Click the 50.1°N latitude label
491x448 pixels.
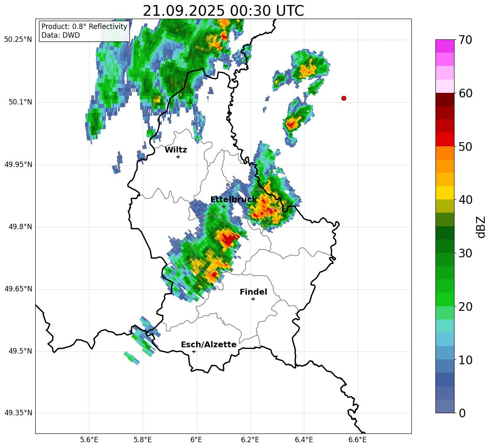(20, 102)
